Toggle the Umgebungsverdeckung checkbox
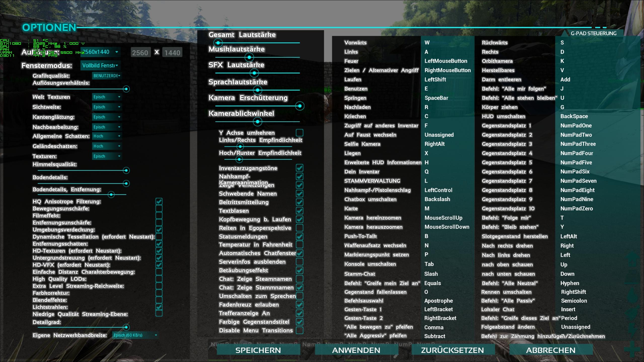The height and width of the screenshot is (362, 644). 159,229
